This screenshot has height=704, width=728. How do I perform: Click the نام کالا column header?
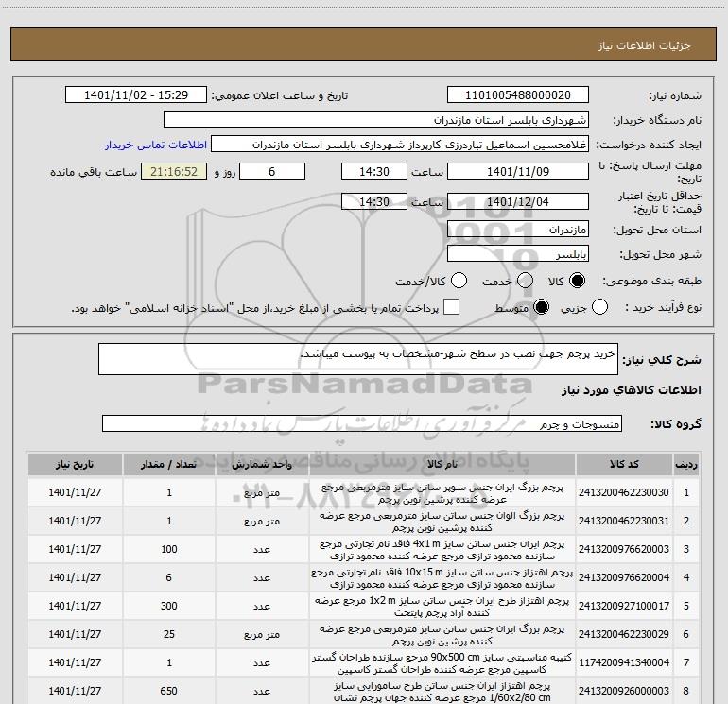click(x=442, y=465)
